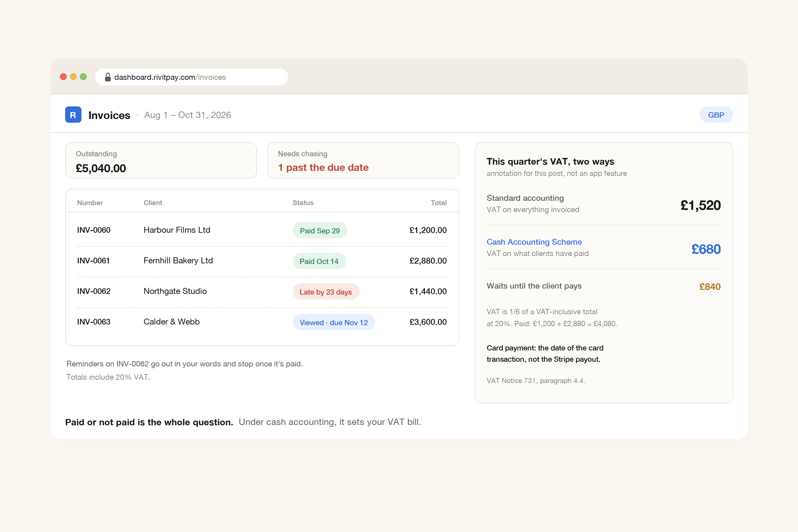Click the Standard accounting £1,520 figure
The height and width of the screenshot is (532, 798).
[x=700, y=205]
